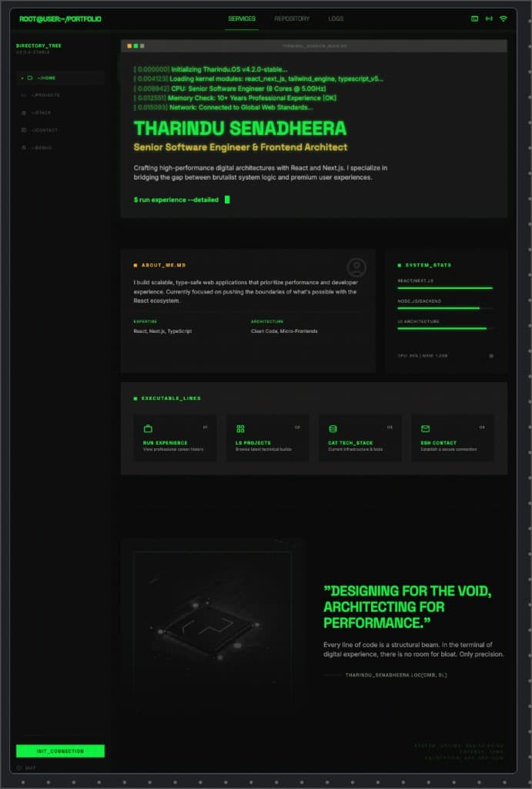Click the grid icon on LS PROJECTS

pos(240,428)
